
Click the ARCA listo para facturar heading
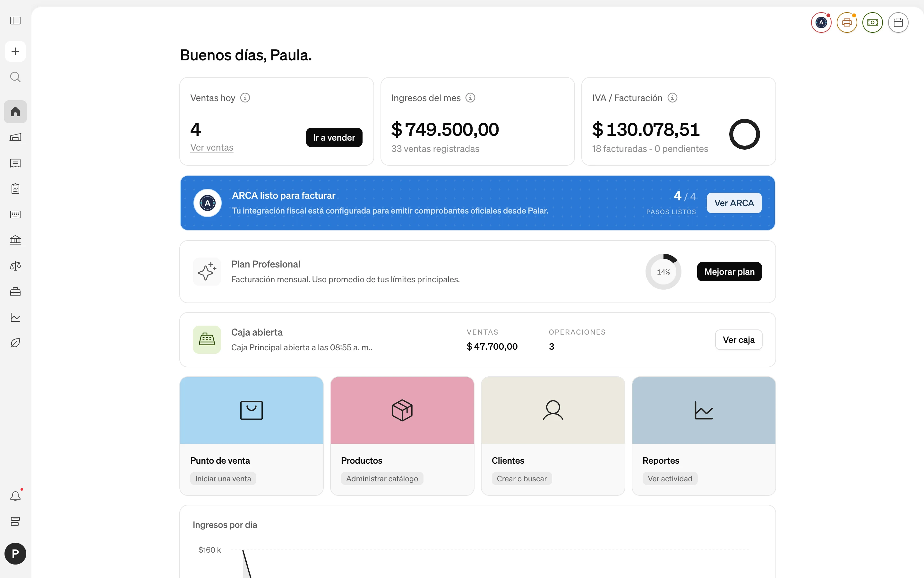point(283,195)
